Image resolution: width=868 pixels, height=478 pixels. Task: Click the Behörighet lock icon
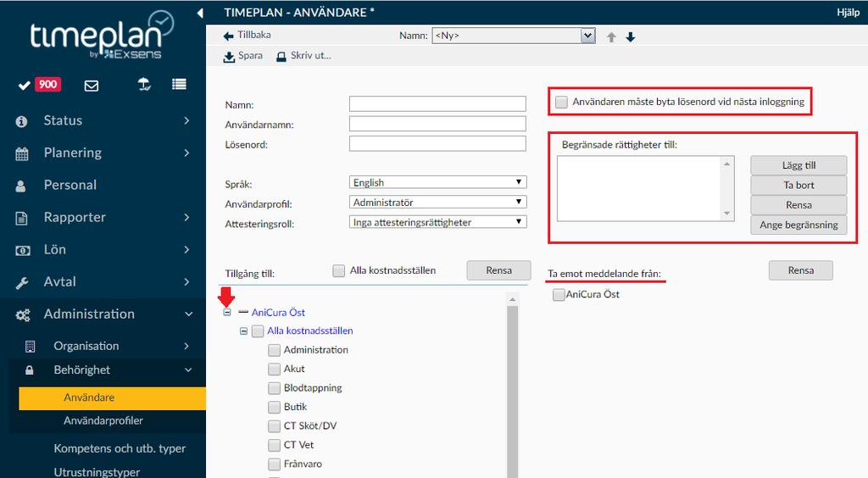30,370
